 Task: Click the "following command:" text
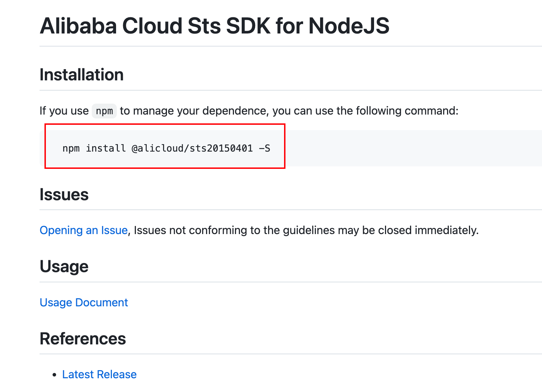point(407,111)
